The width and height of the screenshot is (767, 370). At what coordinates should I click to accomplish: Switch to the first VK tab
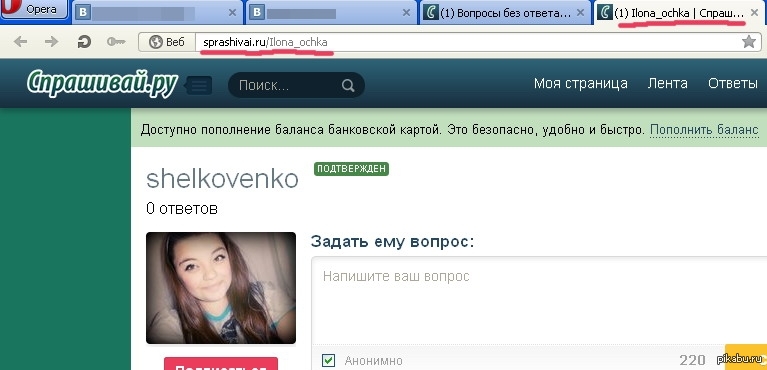pyautogui.click(x=158, y=13)
